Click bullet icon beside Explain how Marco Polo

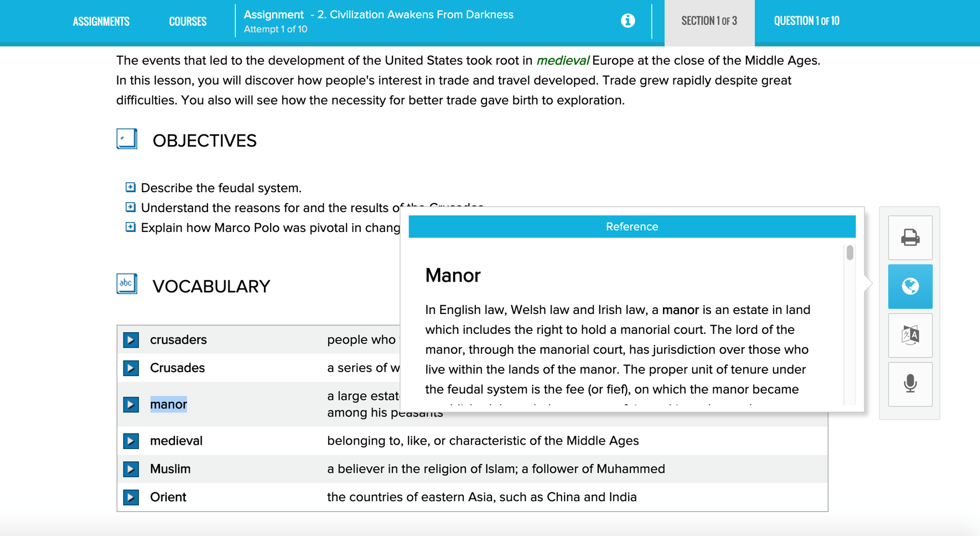pyautogui.click(x=130, y=227)
